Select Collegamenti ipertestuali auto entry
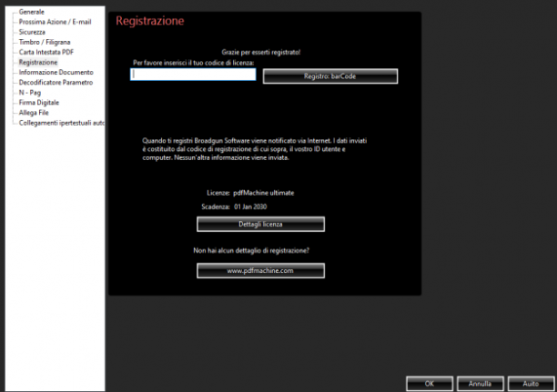This screenshot has width=557, height=392. [62, 123]
